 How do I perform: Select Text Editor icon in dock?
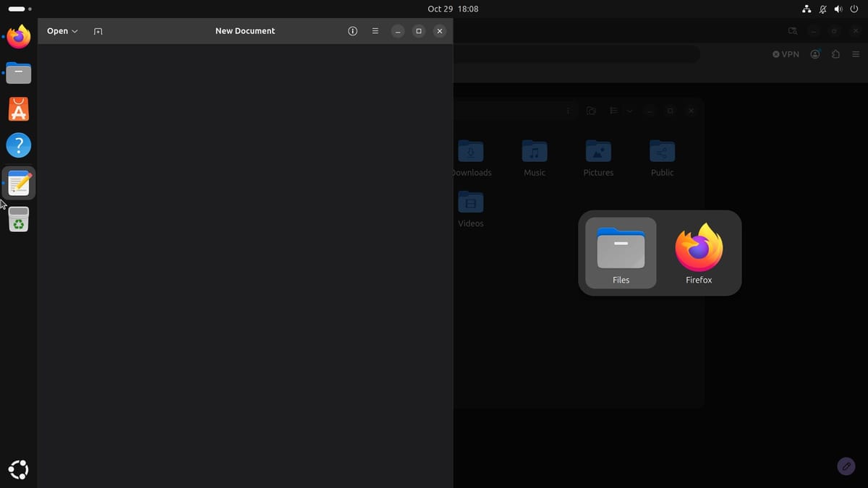(19, 183)
